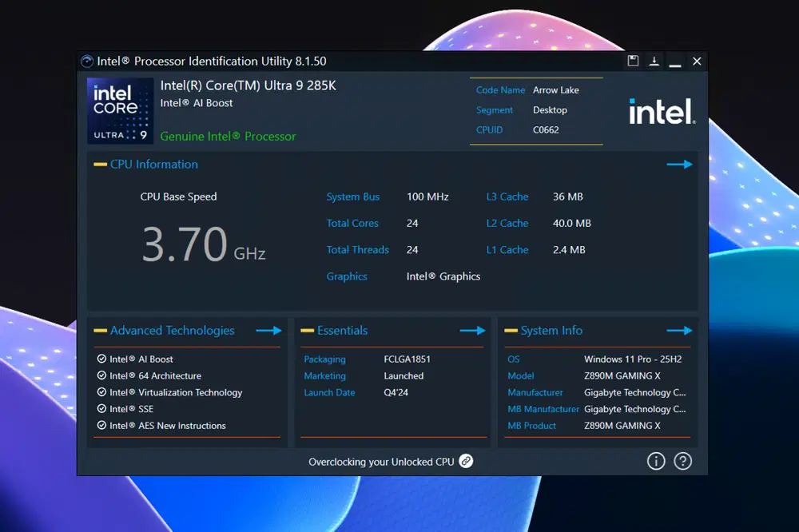Click the 36 MB value
Screen dimensions: 799x532
[x=567, y=197]
